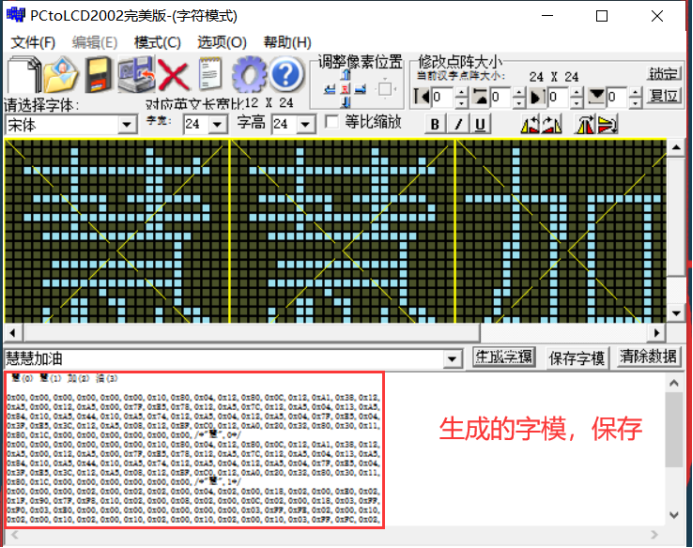
Task: Expand the 宋体 font dropdown
Action: tap(127, 125)
